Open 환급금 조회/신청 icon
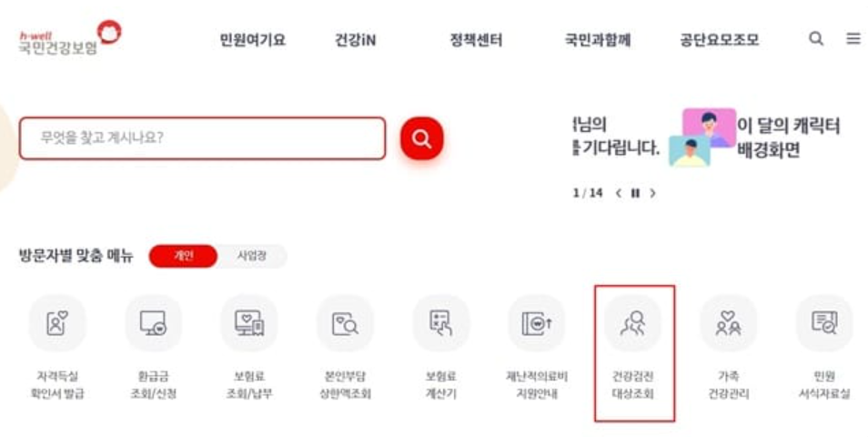Screen dimensions: 868x437 154,323
